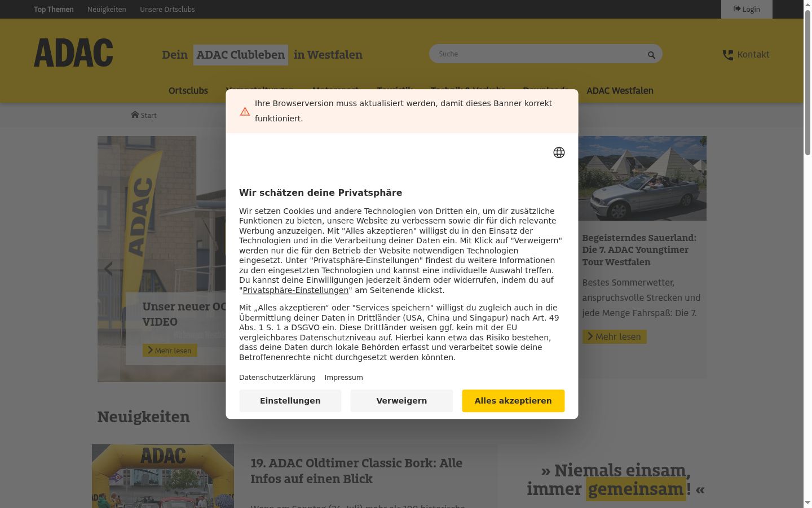This screenshot has width=812, height=508.
Task: Click the Neuigkeiten section heading
Action: 143,417
